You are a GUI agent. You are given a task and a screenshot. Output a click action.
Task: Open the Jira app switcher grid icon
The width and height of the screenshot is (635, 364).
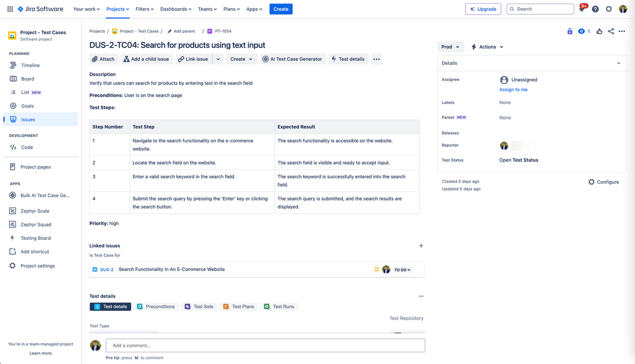tap(10, 8)
